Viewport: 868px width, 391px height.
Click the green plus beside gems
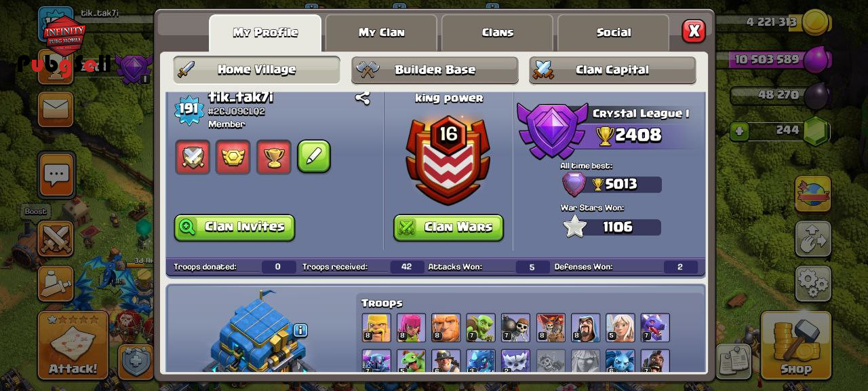point(740,130)
